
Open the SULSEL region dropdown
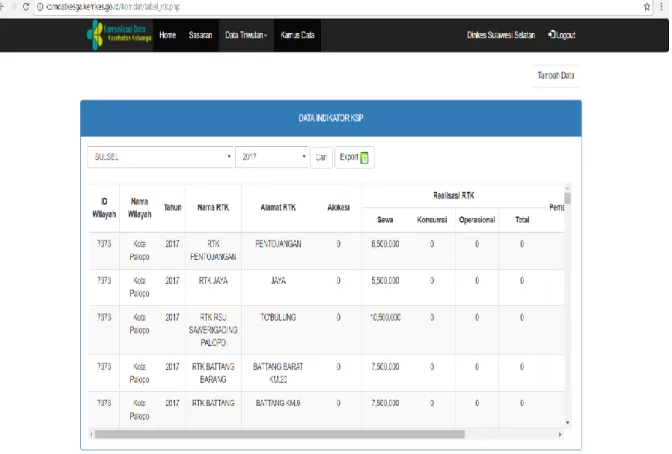[161, 157]
